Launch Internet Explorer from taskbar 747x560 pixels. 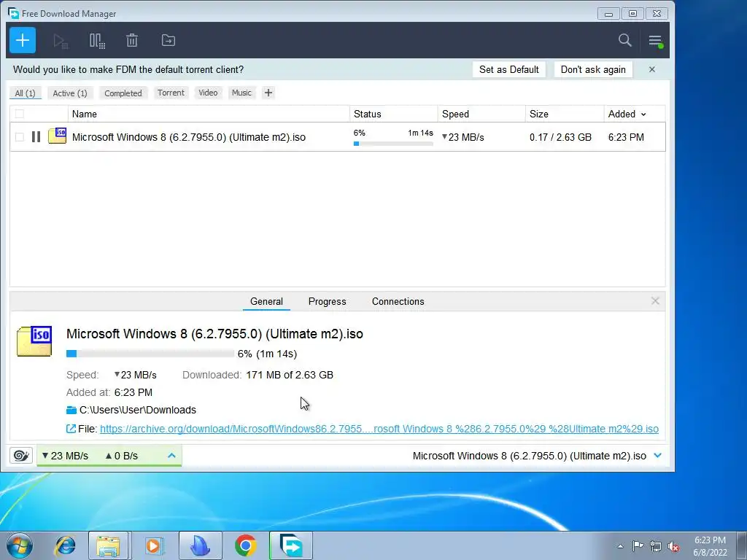coord(65,545)
